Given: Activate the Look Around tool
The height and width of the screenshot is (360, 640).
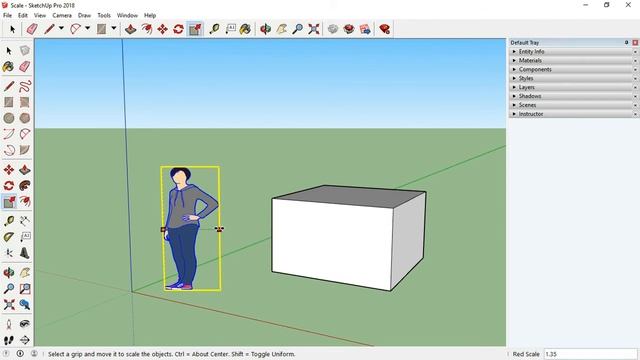Looking at the screenshot, I should click(25, 324).
